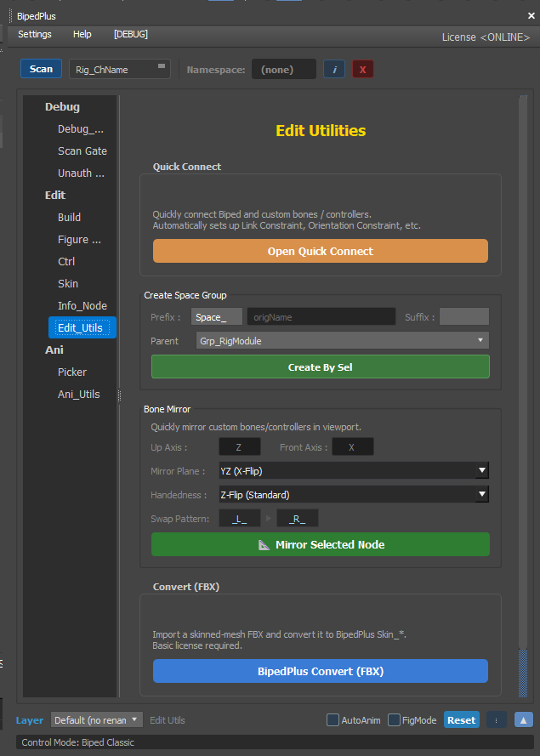Select the Info_Node sidebar item

[x=82, y=305]
